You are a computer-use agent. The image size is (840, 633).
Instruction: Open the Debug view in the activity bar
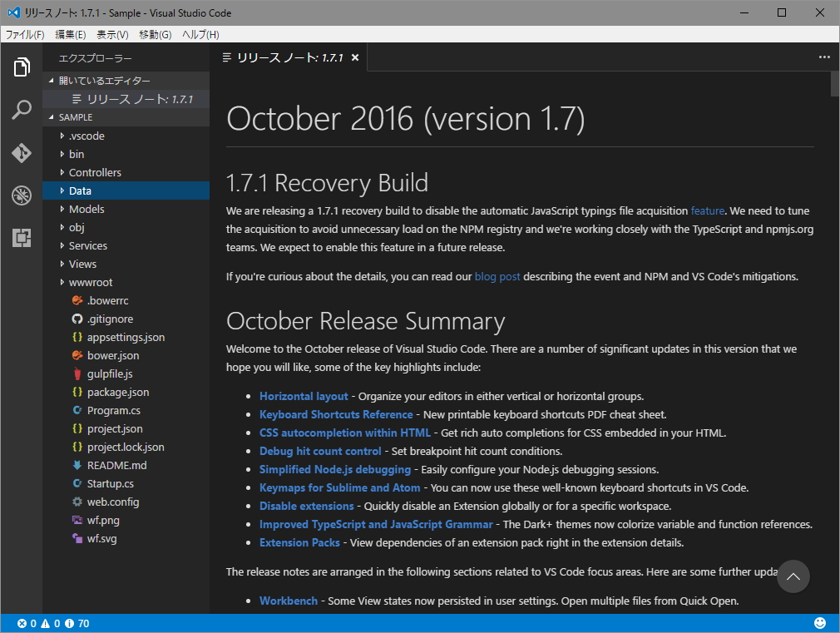[x=21, y=195]
